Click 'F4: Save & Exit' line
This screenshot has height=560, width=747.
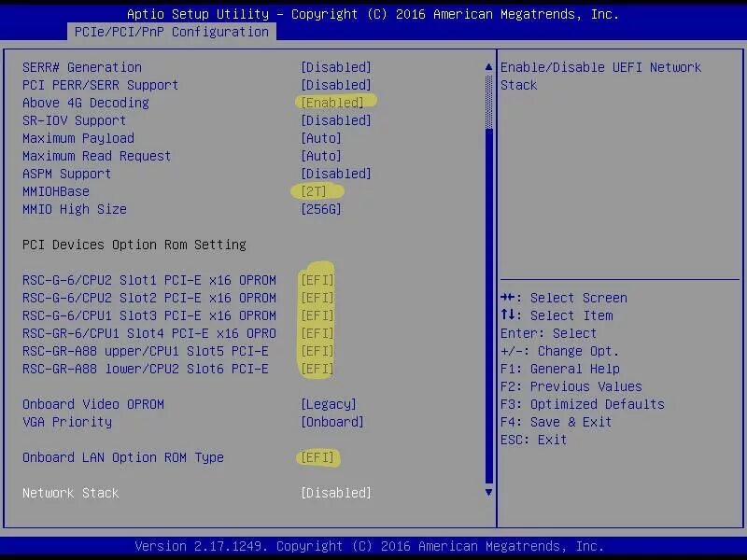pos(556,423)
